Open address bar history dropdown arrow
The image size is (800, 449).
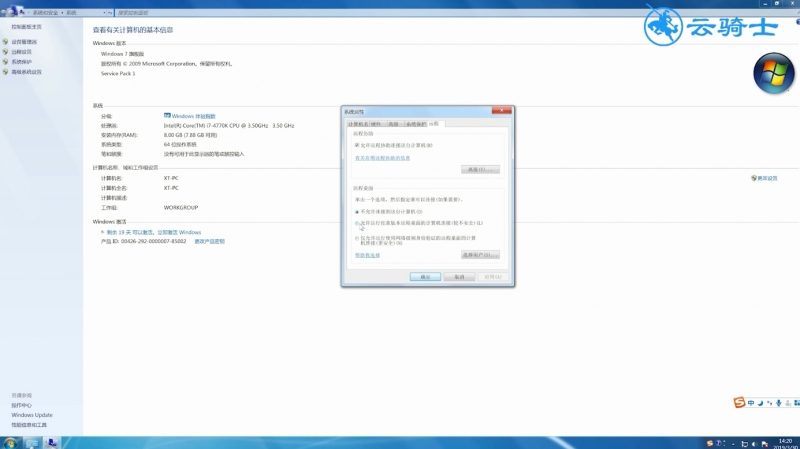(104, 13)
